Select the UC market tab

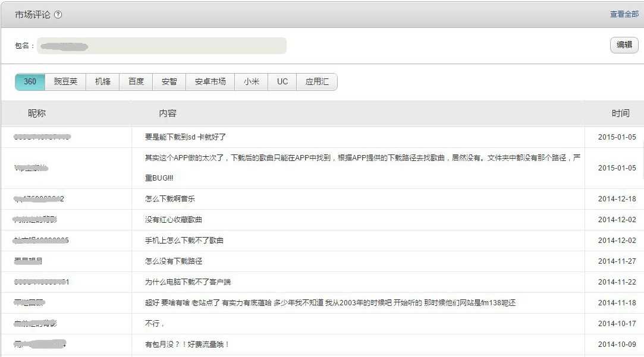tap(282, 82)
